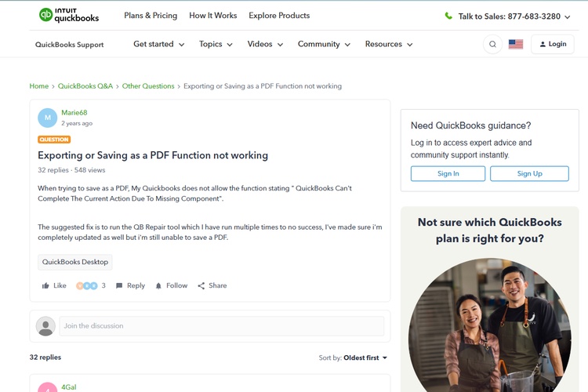Select the US flag region icon
This screenshot has width=588, height=392.
coord(516,44)
